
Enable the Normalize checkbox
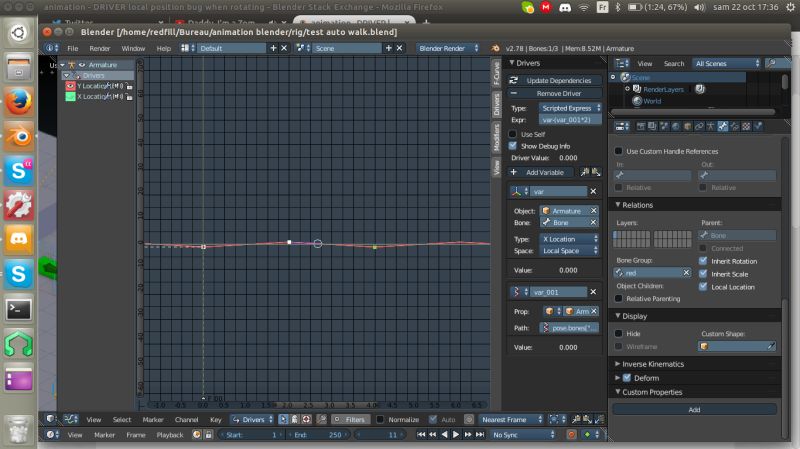point(380,419)
